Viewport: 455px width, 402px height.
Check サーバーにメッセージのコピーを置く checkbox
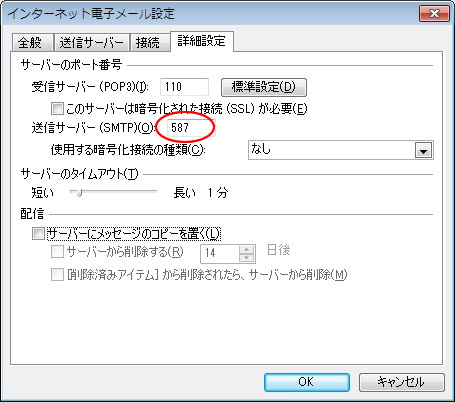tap(38, 233)
